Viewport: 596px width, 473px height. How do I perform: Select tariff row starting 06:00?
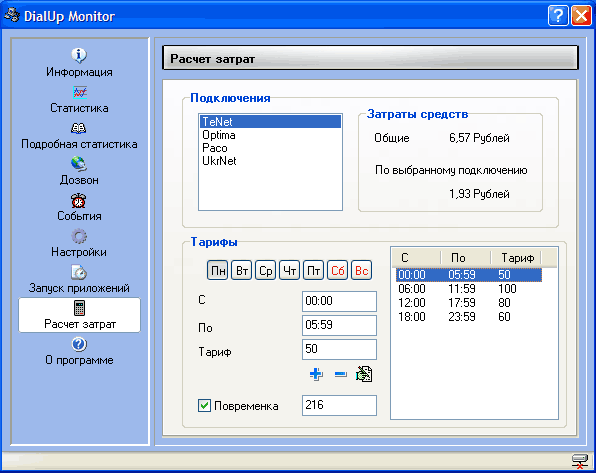469,289
